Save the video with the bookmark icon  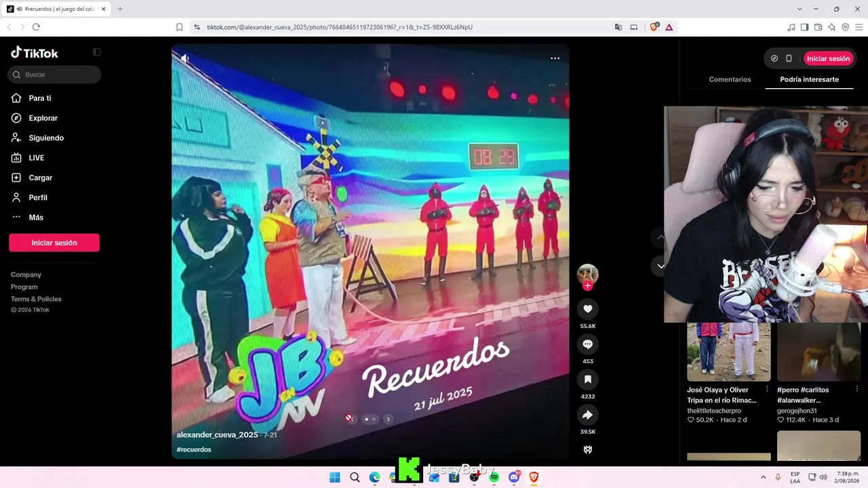[x=587, y=380]
